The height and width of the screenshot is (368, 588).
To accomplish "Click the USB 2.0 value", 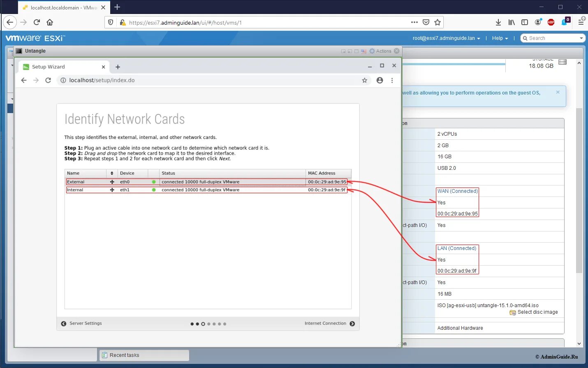I will pyautogui.click(x=447, y=168).
